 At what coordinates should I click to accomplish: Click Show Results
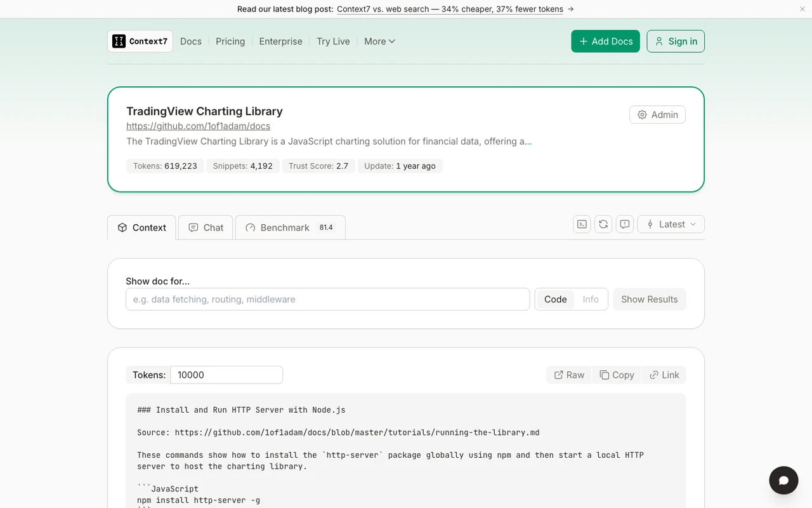pyautogui.click(x=649, y=299)
